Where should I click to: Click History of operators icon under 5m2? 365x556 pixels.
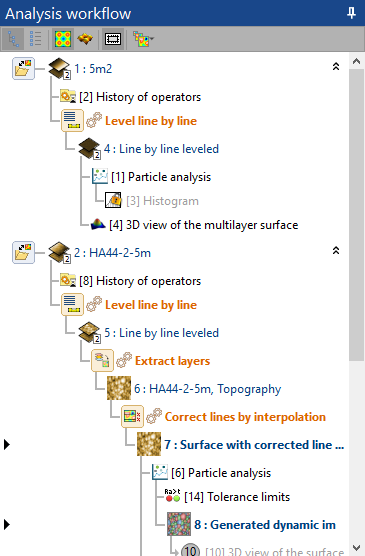[67, 96]
